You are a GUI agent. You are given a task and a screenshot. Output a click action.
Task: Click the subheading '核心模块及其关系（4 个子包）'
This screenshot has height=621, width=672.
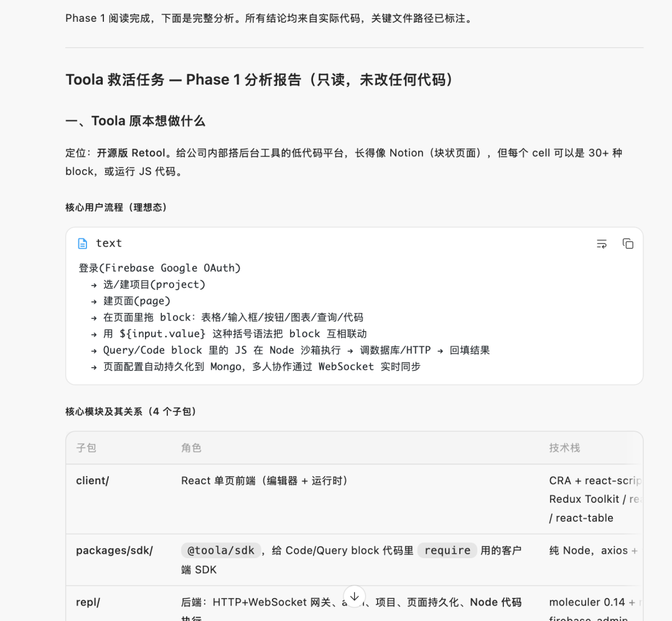coord(131,411)
